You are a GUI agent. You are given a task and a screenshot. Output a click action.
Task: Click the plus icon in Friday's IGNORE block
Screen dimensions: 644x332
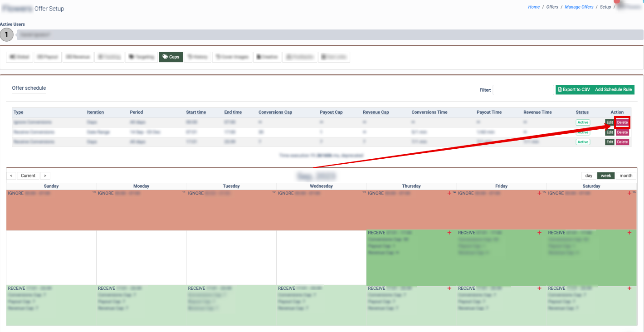pyautogui.click(x=539, y=193)
